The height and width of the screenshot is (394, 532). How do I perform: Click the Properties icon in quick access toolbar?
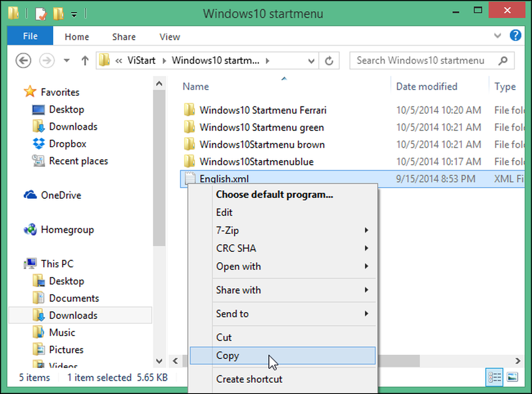point(41,14)
